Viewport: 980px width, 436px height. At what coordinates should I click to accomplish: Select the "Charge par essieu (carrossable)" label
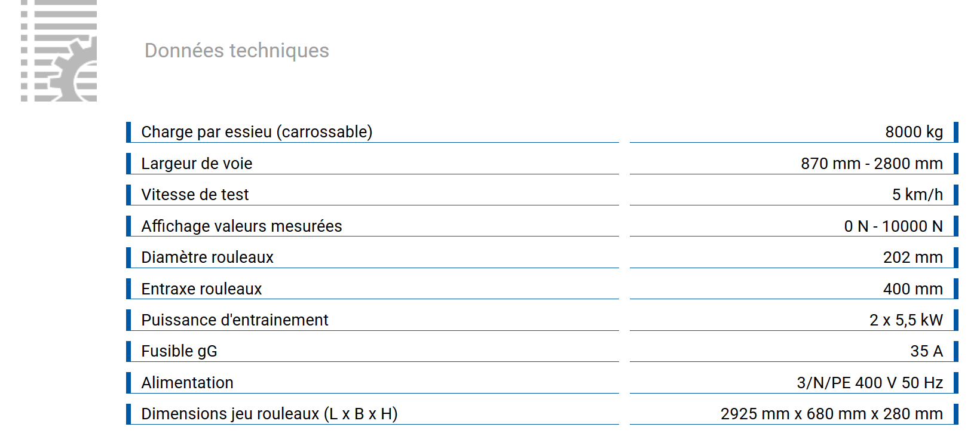(256, 132)
